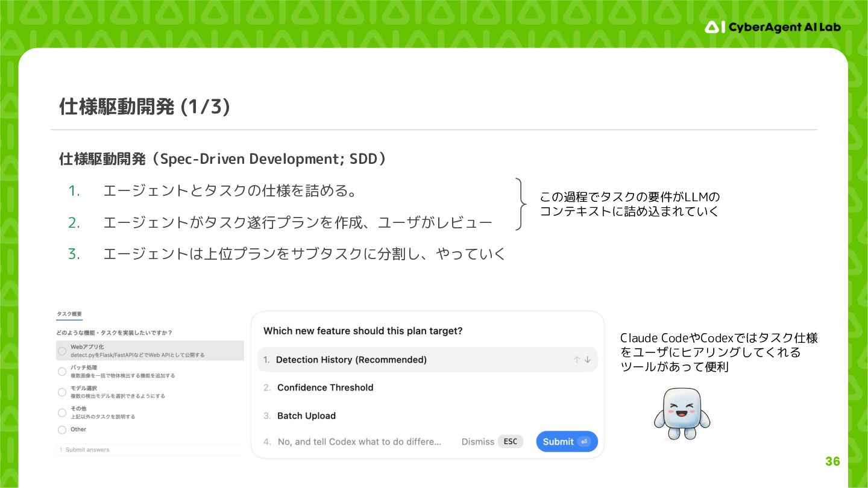The height and width of the screenshot is (488, 868).
Task: Click the up arrow beside Detection History
Action: 577,360
